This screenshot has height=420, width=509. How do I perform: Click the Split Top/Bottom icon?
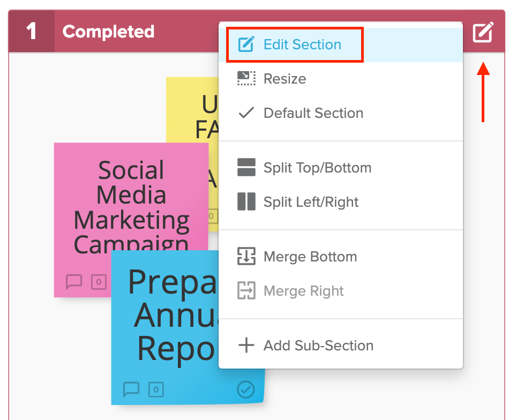pyautogui.click(x=246, y=167)
